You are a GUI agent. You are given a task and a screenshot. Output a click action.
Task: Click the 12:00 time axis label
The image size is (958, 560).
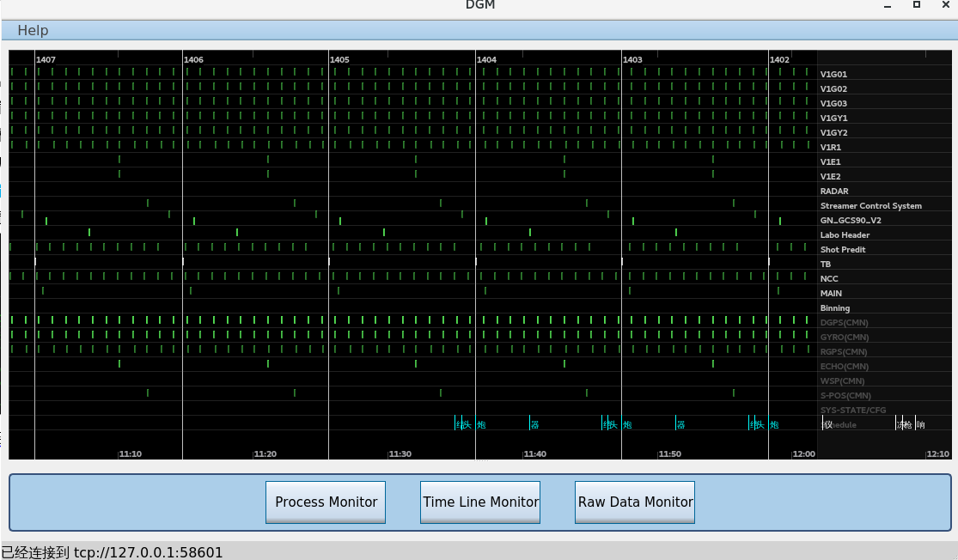coord(803,454)
